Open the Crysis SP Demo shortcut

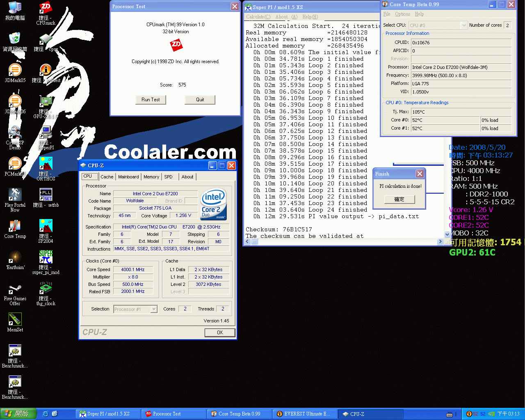(15, 137)
